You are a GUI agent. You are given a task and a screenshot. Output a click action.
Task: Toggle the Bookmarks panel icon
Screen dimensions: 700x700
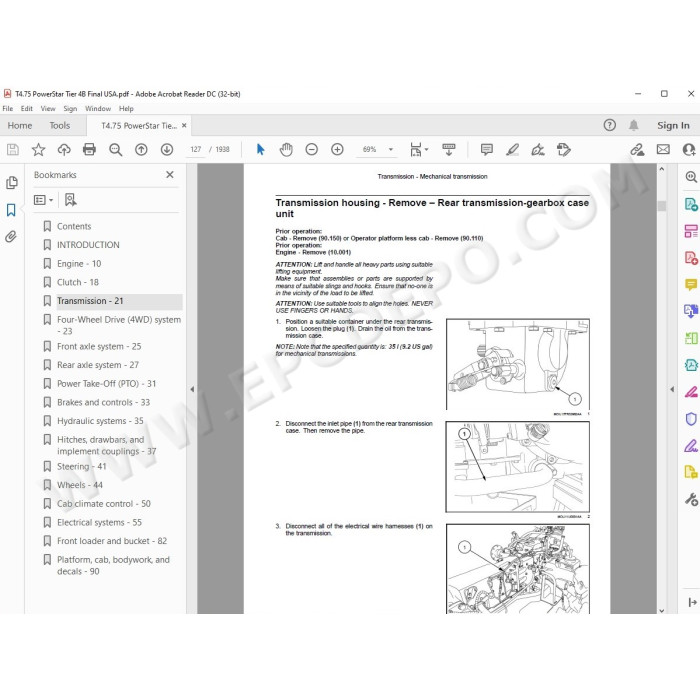11,210
